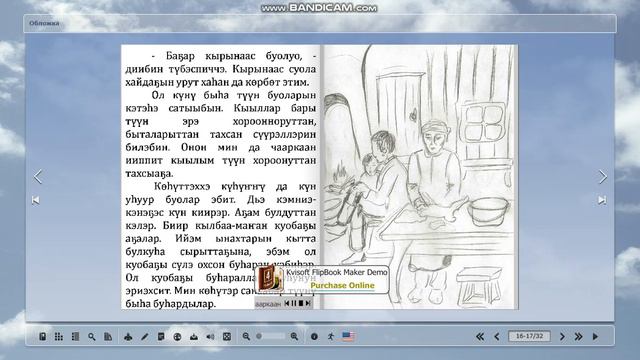Click the Обложка title label
This screenshot has height=360, width=640.
click(x=44, y=23)
